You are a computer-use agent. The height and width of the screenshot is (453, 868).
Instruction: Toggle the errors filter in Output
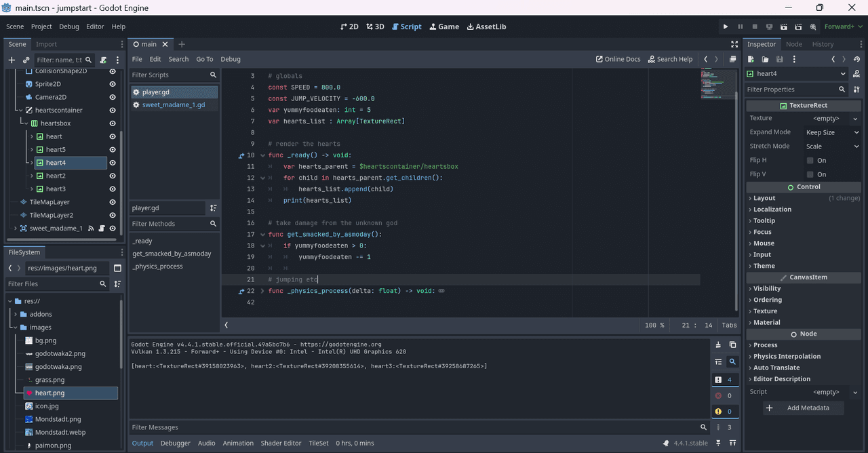pyautogui.click(x=724, y=395)
